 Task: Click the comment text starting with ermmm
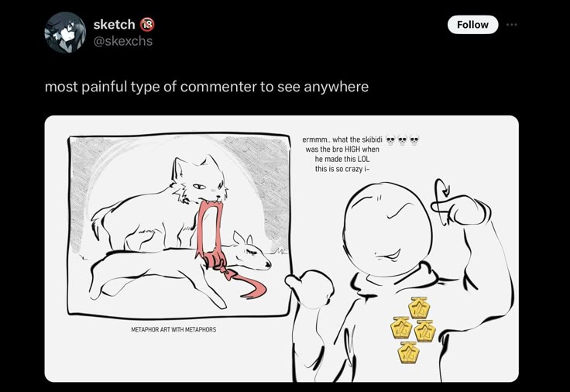pyautogui.click(x=342, y=154)
